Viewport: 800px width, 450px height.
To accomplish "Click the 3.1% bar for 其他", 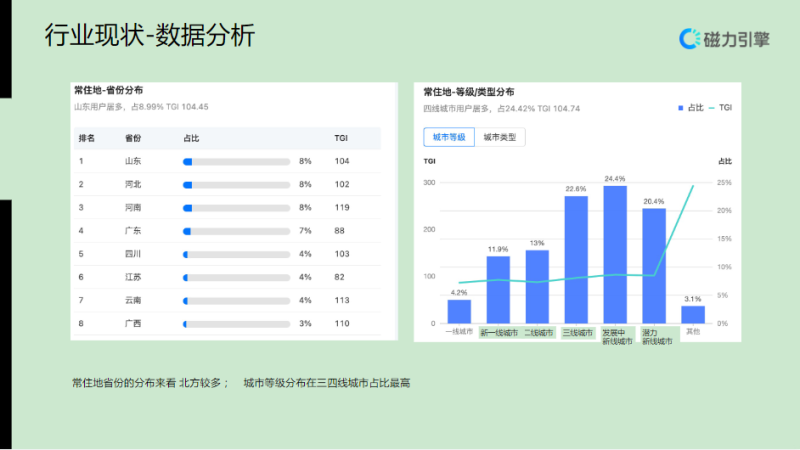I will (x=693, y=314).
